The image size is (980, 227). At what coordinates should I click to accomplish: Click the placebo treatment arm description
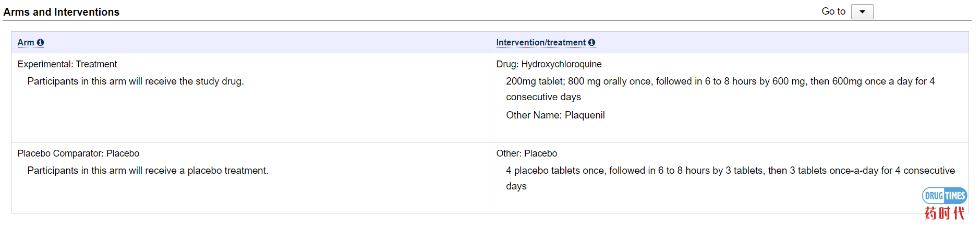[x=148, y=171]
